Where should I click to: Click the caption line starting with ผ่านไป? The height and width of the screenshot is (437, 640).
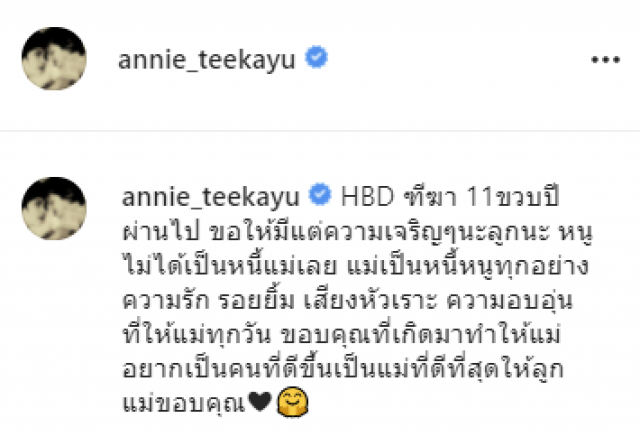(x=357, y=233)
